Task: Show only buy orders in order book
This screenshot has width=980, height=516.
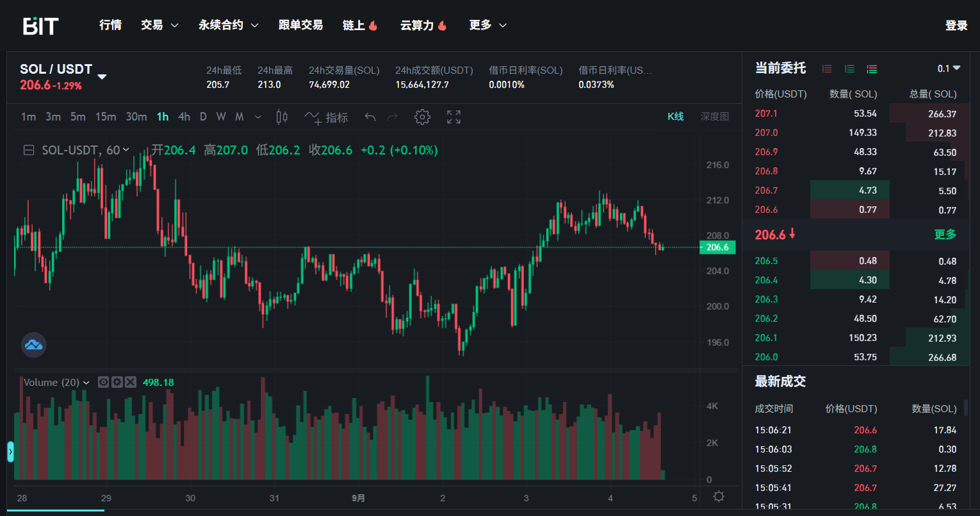Action: [849, 69]
